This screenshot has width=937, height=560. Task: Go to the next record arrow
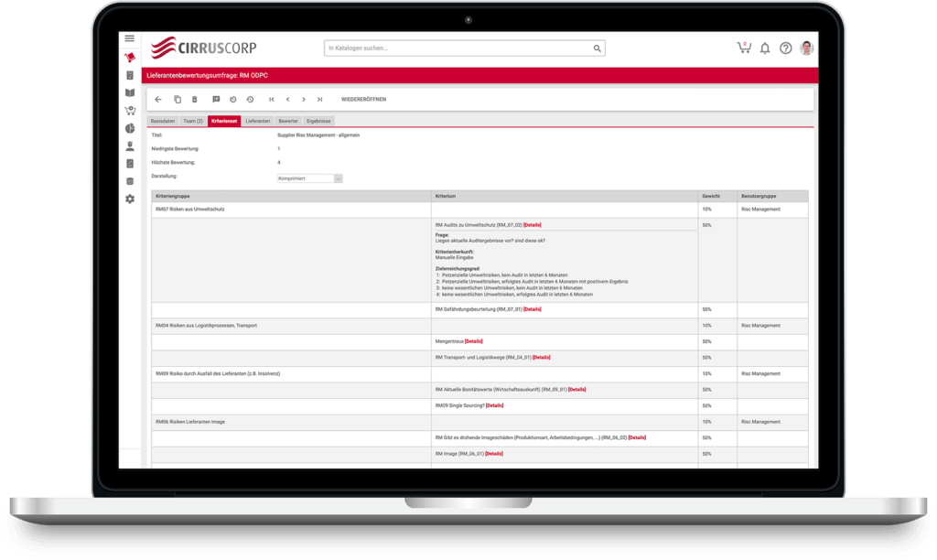tap(303, 99)
